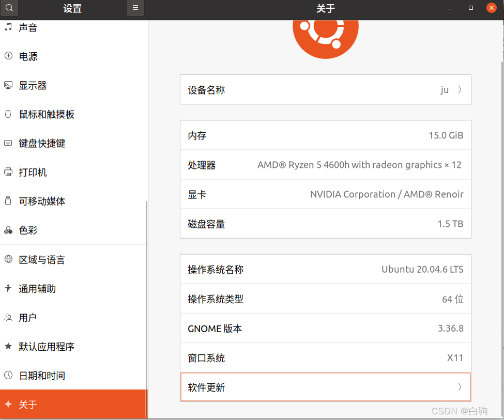
Task: Open the hamburger menu in Settings header
Action: [135, 8]
